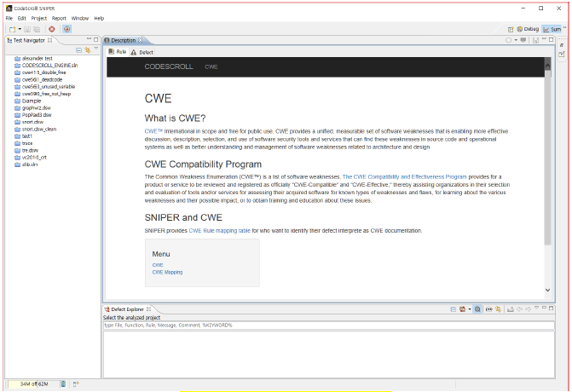
Task: Open the New project dropdown arrow
Action: (20, 29)
